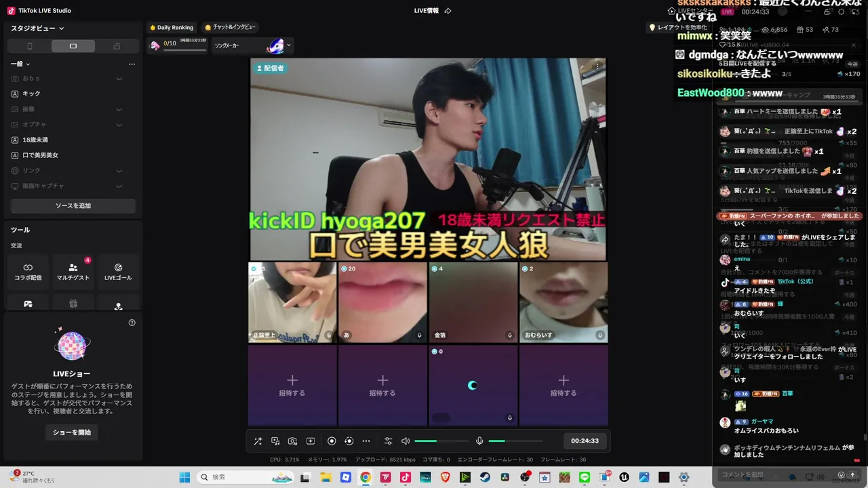Switch to landscape layout view
Viewport: 868px width, 488px height.
click(x=73, y=46)
